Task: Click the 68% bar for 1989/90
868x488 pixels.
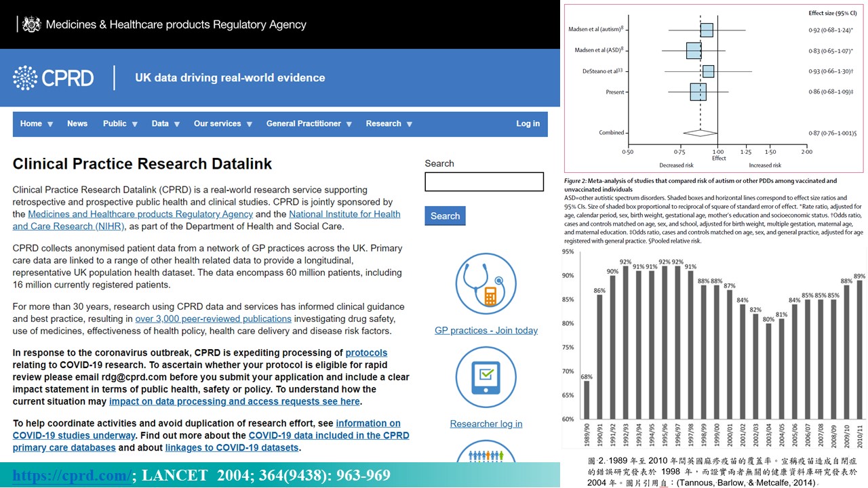Action: 587,400
